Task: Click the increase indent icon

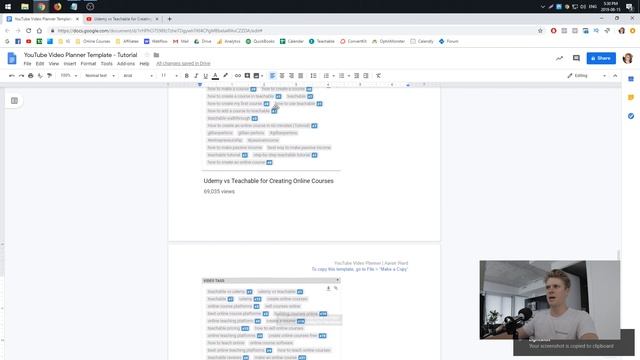Action: tap(366, 76)
